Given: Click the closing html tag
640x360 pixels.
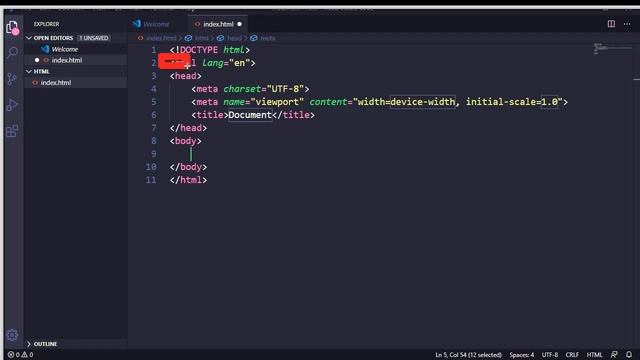Looking at the screenshot, I should point(188,180).
